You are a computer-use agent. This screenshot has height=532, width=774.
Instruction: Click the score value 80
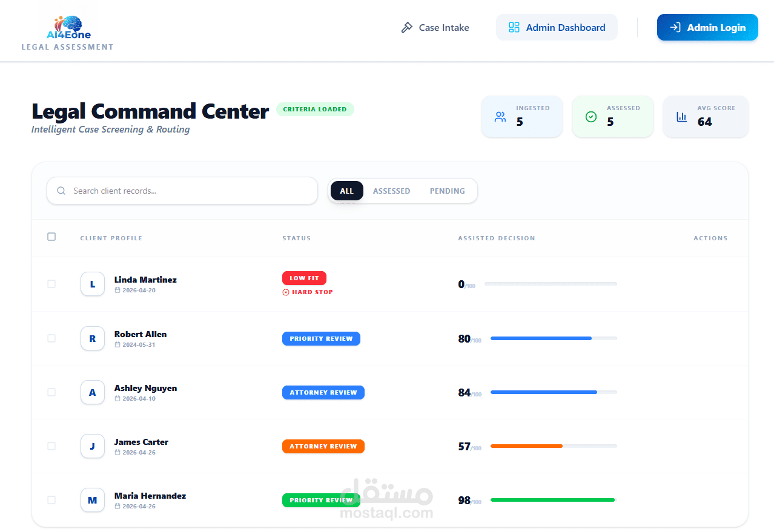[465, 339]
